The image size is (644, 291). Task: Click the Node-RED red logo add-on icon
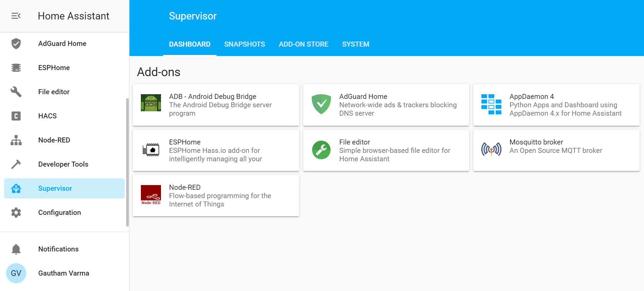151,195
